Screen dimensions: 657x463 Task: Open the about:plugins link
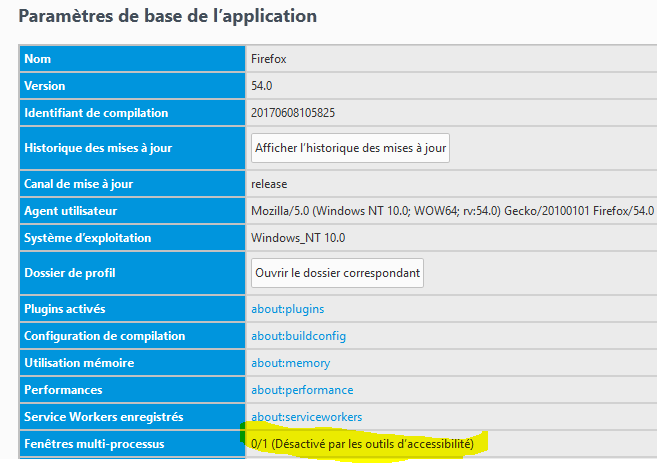coord(287,309)
